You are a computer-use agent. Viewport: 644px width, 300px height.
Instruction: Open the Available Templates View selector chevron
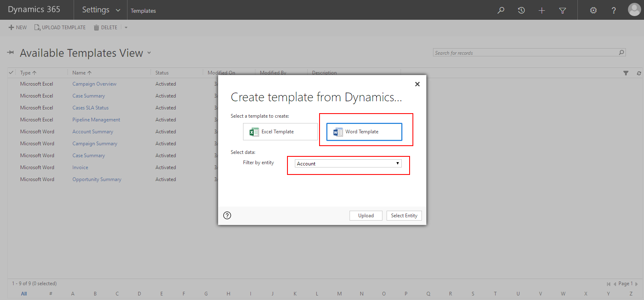pyautogui.click(x=149, y=53)
